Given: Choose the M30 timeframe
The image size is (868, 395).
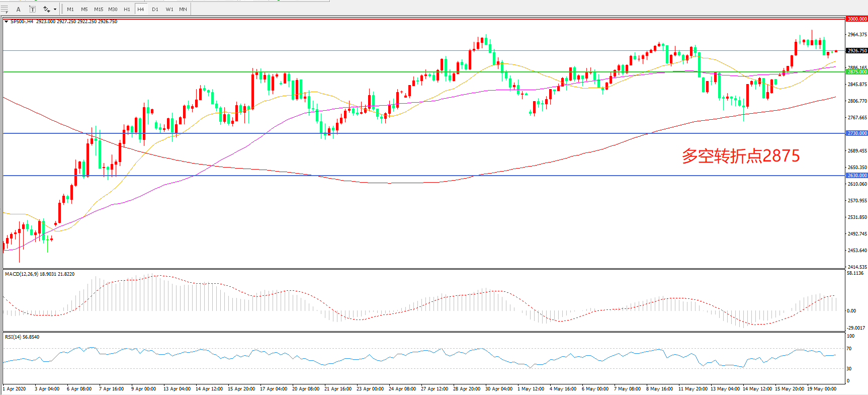Looking at the screenshot, I should [113, 9].
